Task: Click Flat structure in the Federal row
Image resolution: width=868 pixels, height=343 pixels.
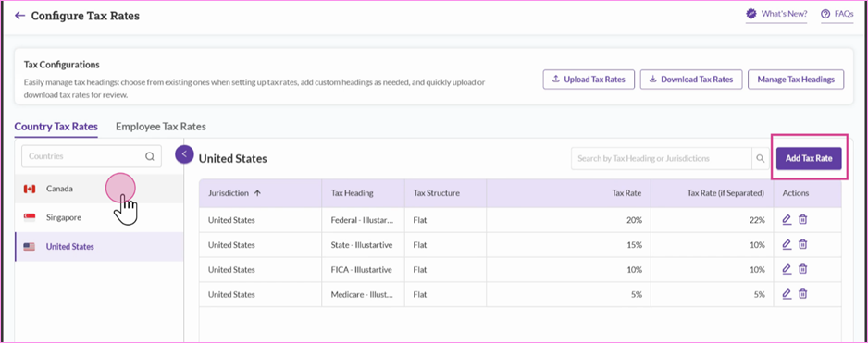Action: (420, 220)
